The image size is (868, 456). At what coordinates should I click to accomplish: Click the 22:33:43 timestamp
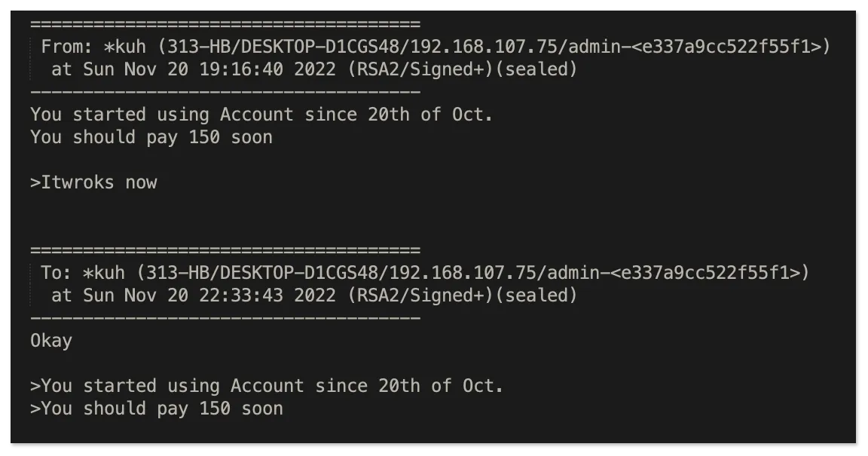click(240, 295)
